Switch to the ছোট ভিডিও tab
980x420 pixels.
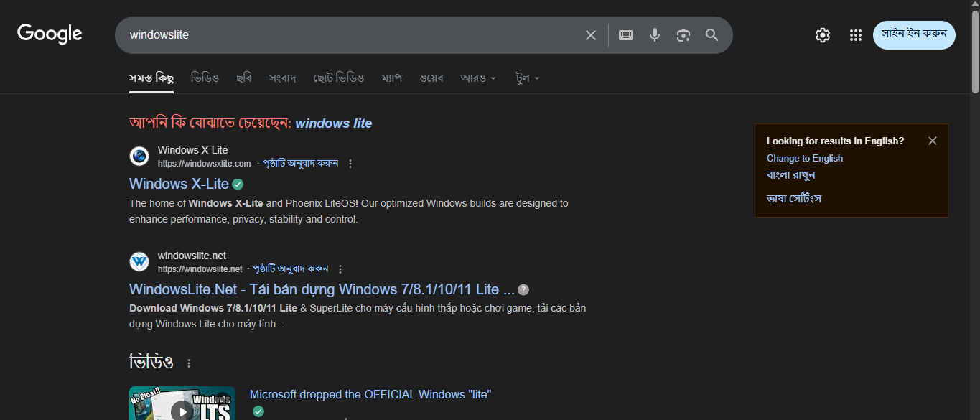coord(339,78)
